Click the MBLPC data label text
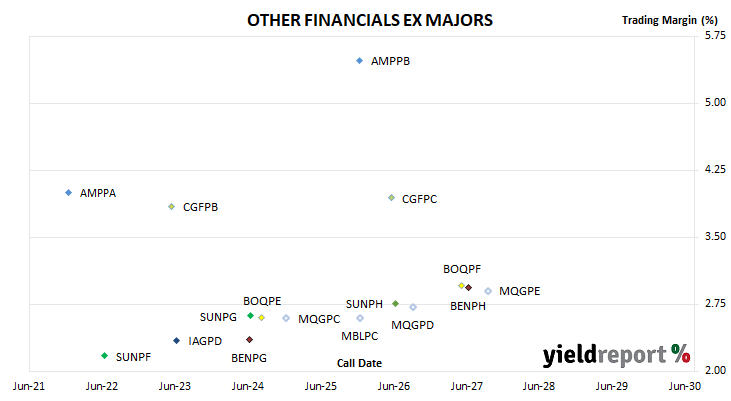Viewport: 731px width, 401px height. point(359,336)
